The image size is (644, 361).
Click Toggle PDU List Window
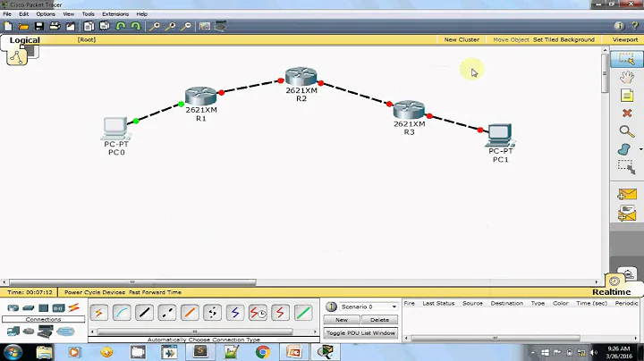(360, 333)
